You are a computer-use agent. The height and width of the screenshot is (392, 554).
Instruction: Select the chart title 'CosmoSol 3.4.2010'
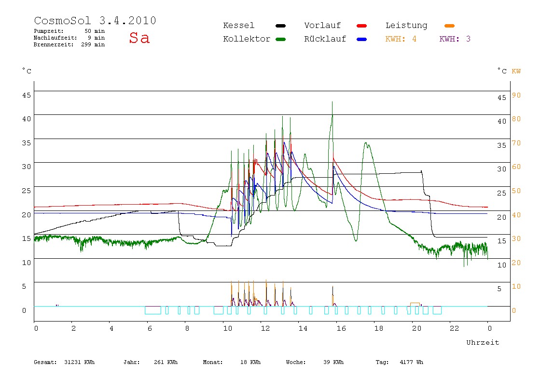(x=95, y=20)
